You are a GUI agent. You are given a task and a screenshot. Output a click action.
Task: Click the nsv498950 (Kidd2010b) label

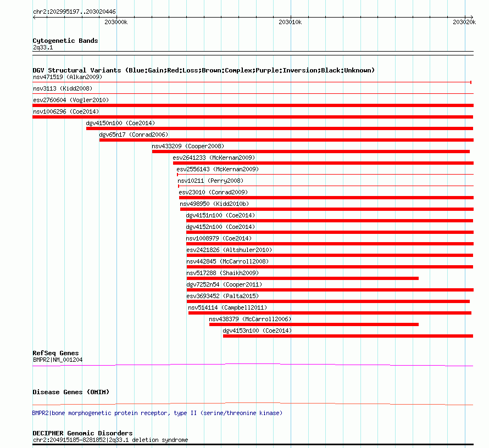214,204
